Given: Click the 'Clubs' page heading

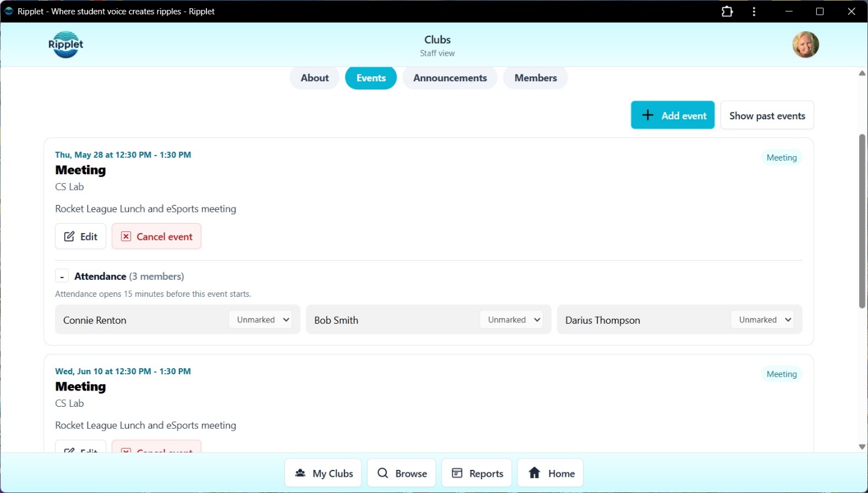Looking at the screenshot, I should point(438,40).
